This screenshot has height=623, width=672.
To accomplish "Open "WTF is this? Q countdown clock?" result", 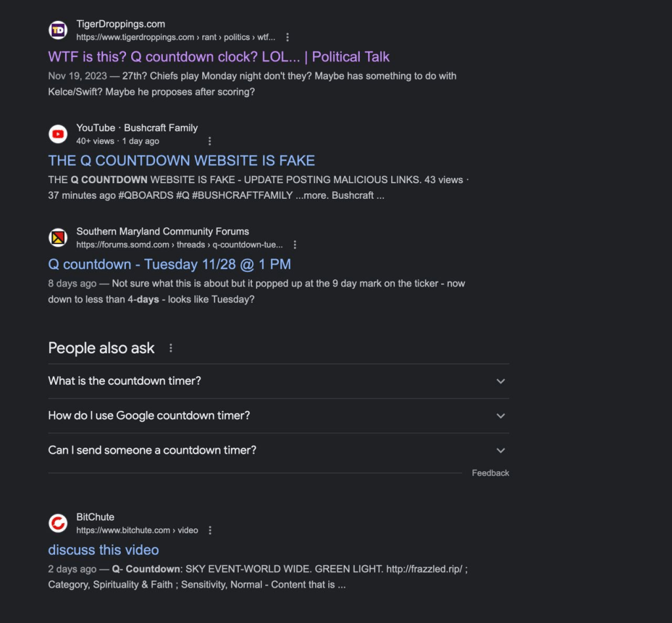I will tap(219, 56).
